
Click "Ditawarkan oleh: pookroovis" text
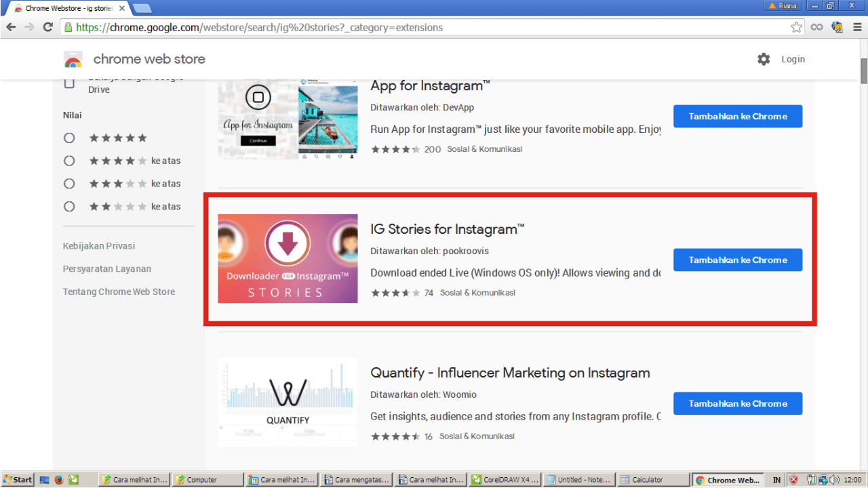[x=429, y=251]
